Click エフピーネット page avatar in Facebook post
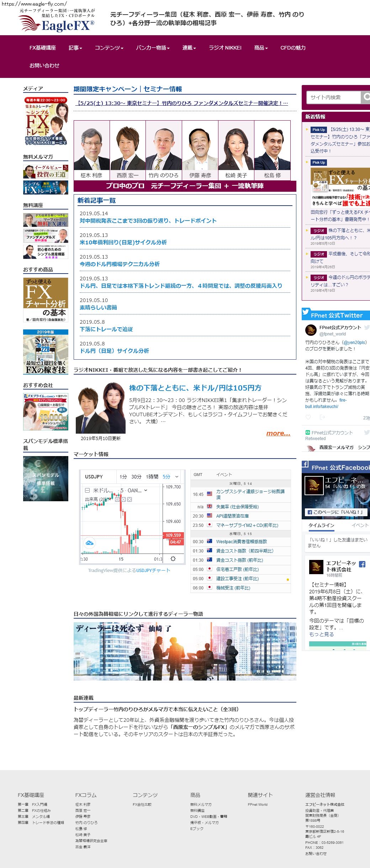The width and height of the screenshot is (370, 868). coord(316,567)
